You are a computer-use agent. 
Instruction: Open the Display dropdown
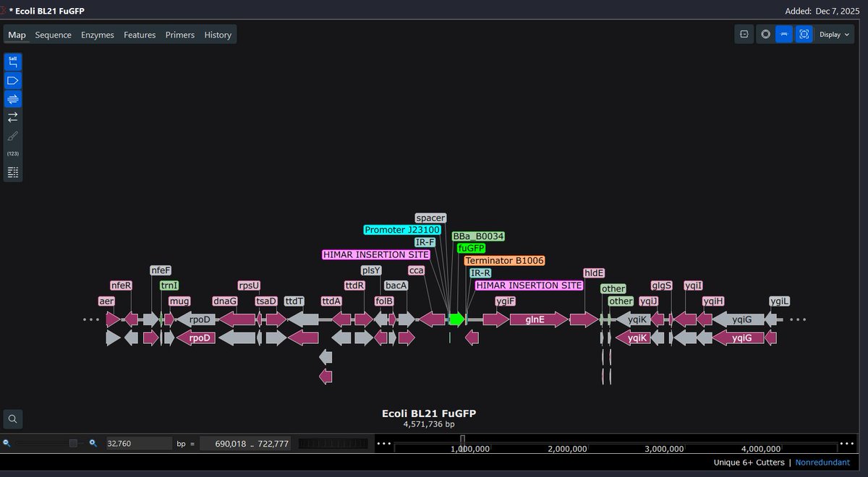coord(834,34)
